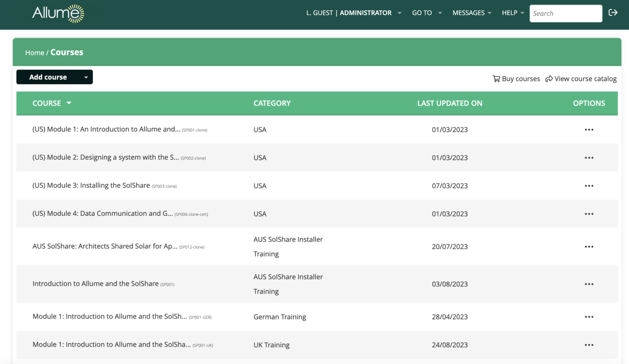Click German Training category cell
The width and height of the screenshot is (629, 364).
click(x=280, y=317)
